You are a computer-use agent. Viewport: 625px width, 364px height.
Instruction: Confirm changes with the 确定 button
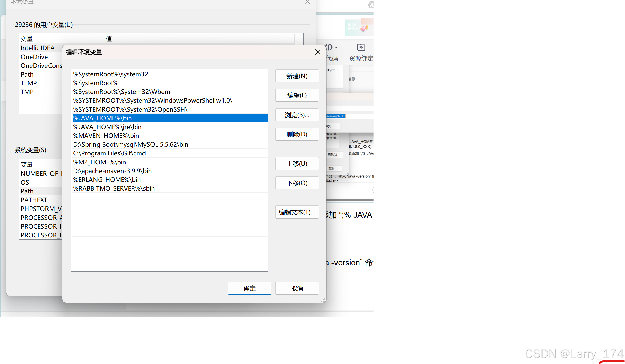click(249, 288)
